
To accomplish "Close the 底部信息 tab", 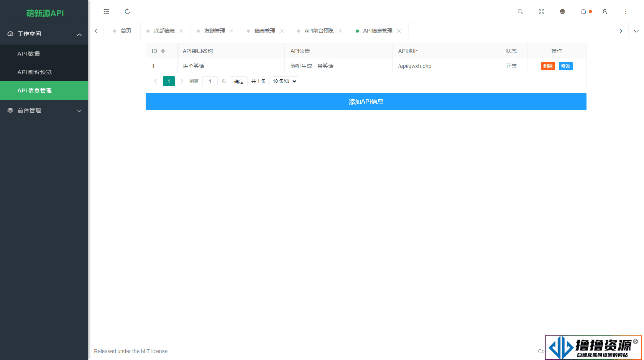I will point(181,31).
